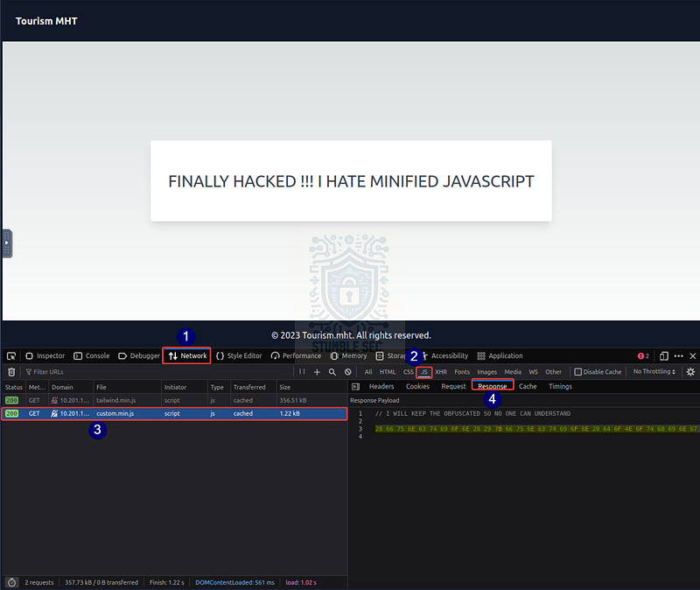Open the Request details tab
The height and width of the screenshot is (590, 700).
tap(453, 386)
